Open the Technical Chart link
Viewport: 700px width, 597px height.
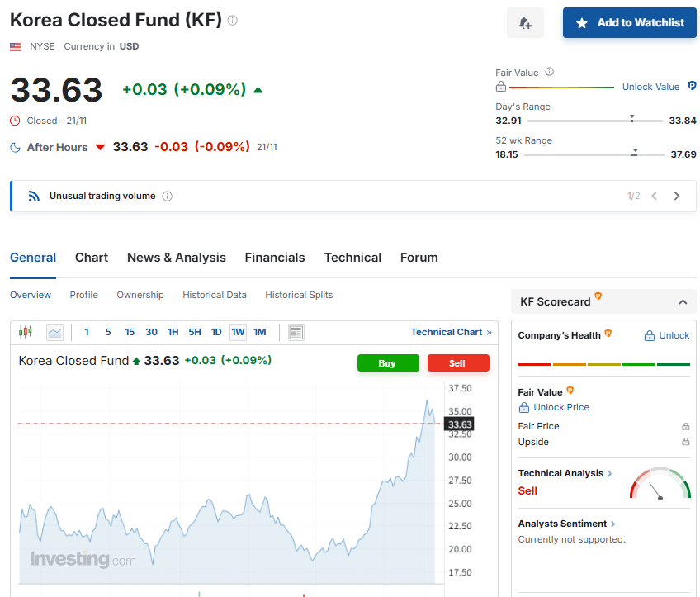451,332
